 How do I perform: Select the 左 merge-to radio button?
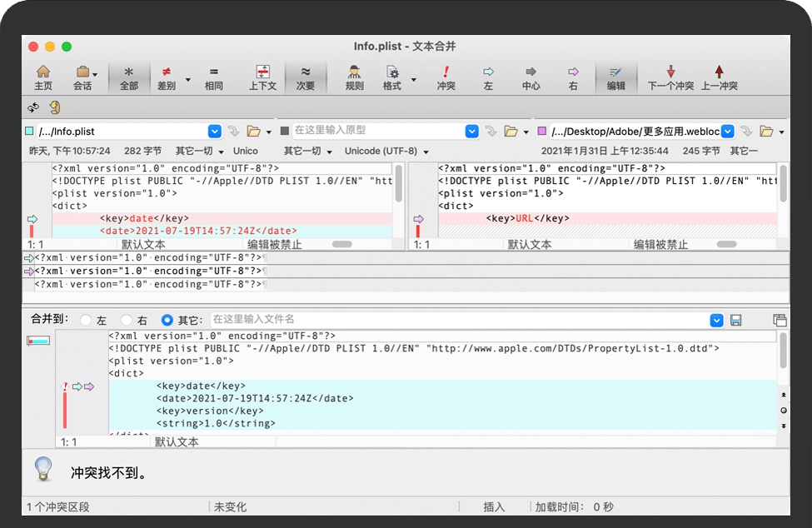(86, 320)
